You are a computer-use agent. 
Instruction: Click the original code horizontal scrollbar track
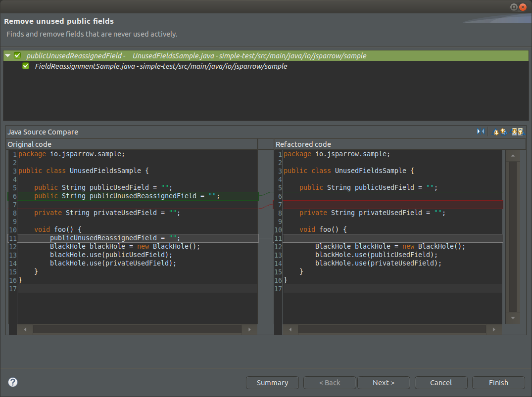click(137, 329)
